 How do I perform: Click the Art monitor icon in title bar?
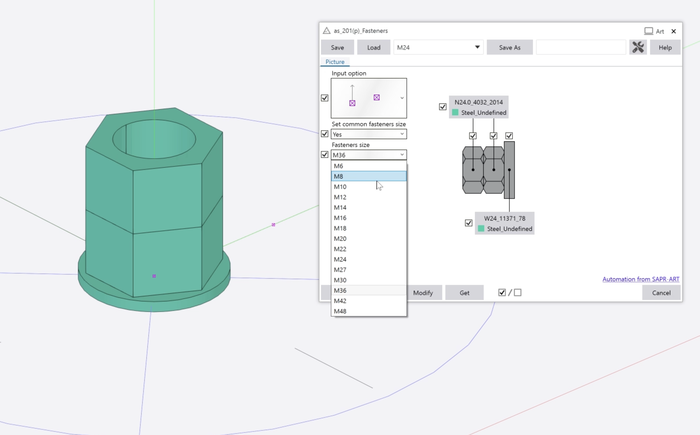(649, 32)
